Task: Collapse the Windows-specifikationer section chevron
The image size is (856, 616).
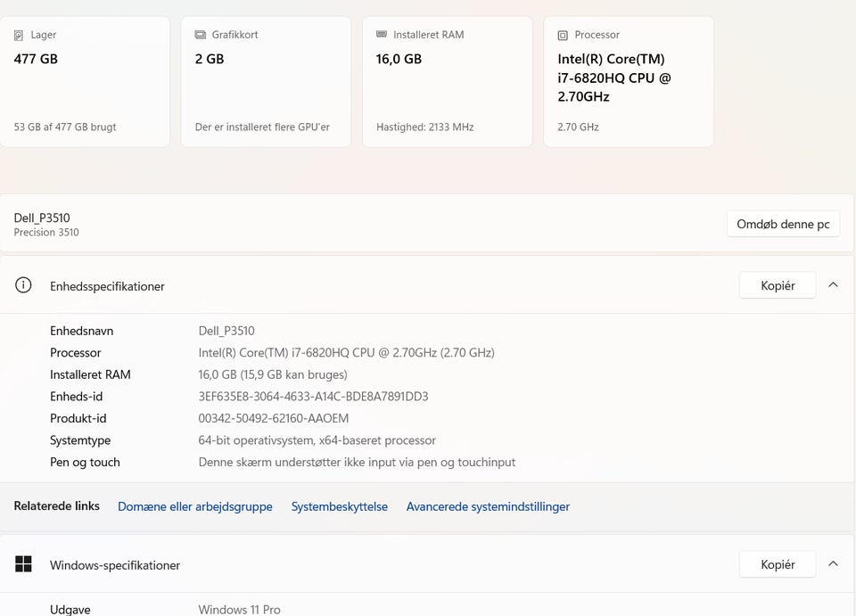Action: click(833, 564)
